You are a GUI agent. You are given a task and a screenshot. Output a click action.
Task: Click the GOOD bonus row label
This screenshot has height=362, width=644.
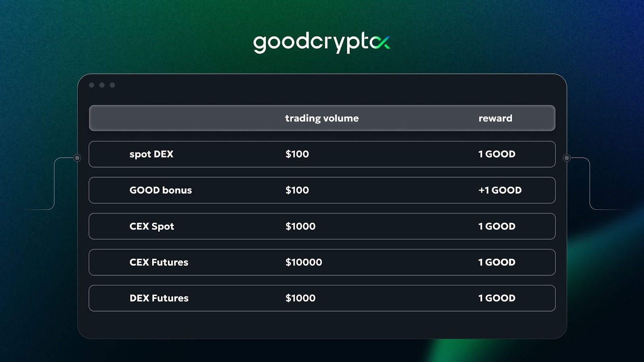coord(161,190)
